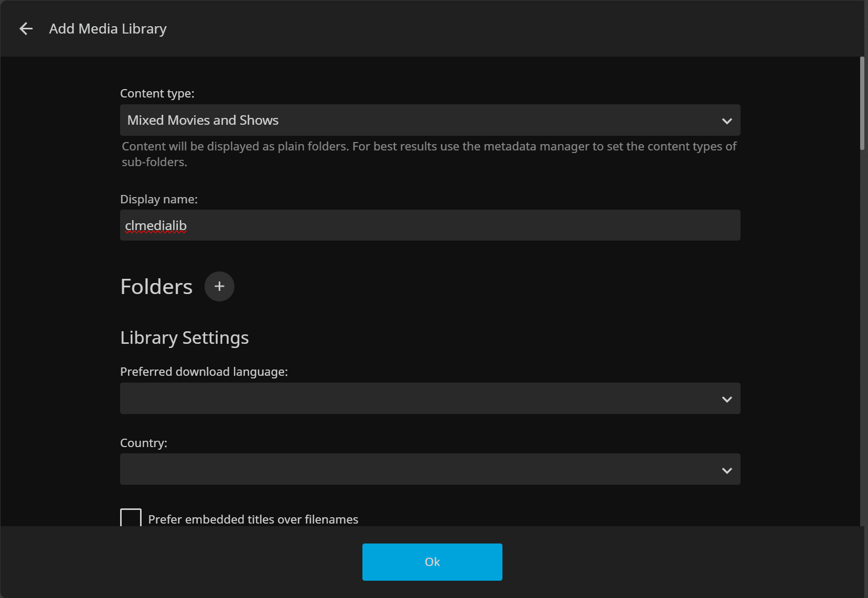
Task: Enable Prefer embedded titles checkbox
Action: click(131, 518)
